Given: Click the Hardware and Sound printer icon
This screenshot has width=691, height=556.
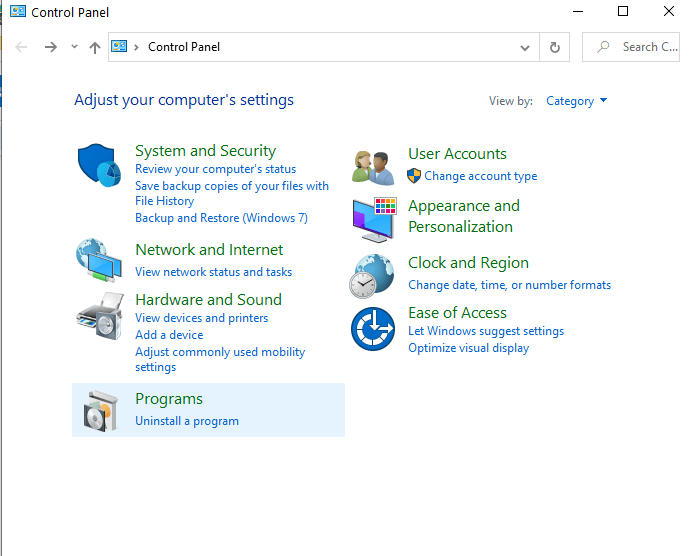Looking at the screenshot, I should tap(98, 317).
